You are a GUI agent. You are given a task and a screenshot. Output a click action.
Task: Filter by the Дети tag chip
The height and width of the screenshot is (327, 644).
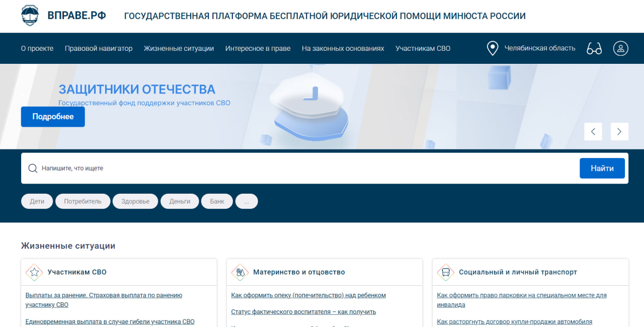click(37, 201)
